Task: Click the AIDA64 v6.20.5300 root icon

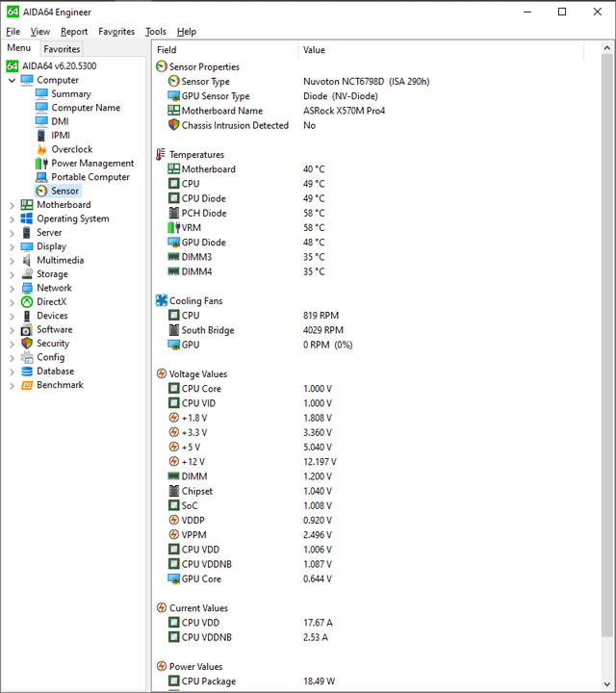Action: pos(13,66)
